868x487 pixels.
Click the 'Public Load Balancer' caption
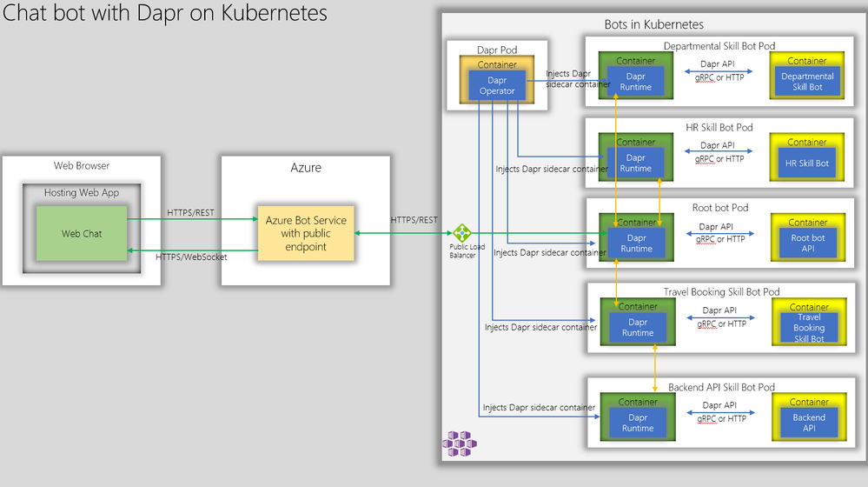pyautogui.click(x=466, y=251)
